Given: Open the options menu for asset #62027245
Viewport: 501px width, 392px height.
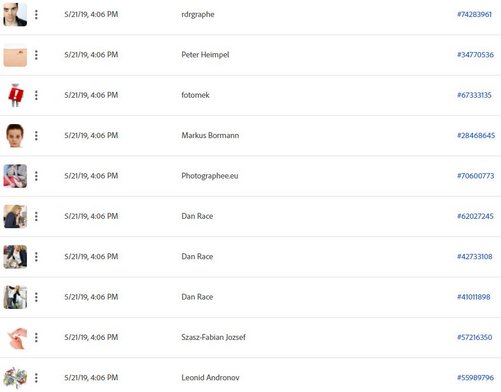Looking at the screenshot, I should click(x=36, y=216).
